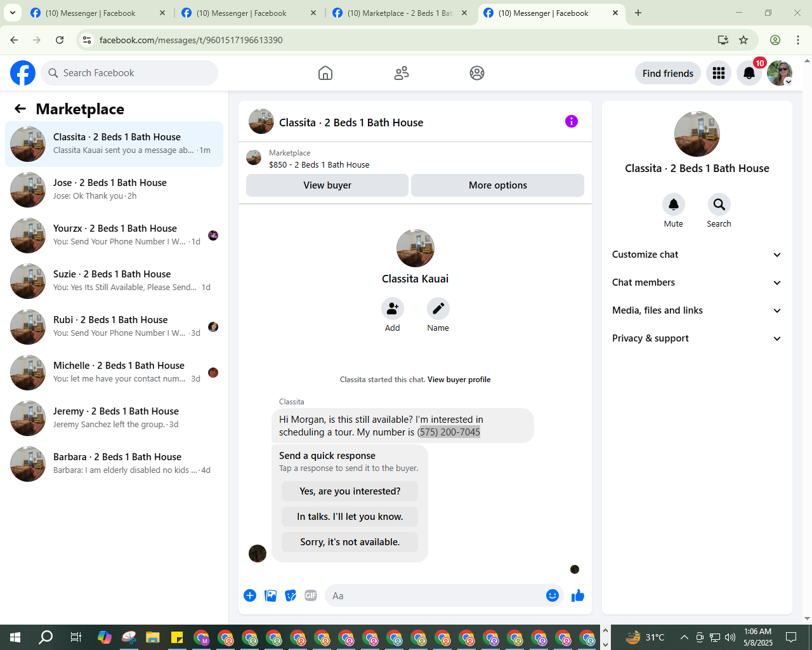
Task: Expand Privacy & support section
Action: (x=697, y=338)
